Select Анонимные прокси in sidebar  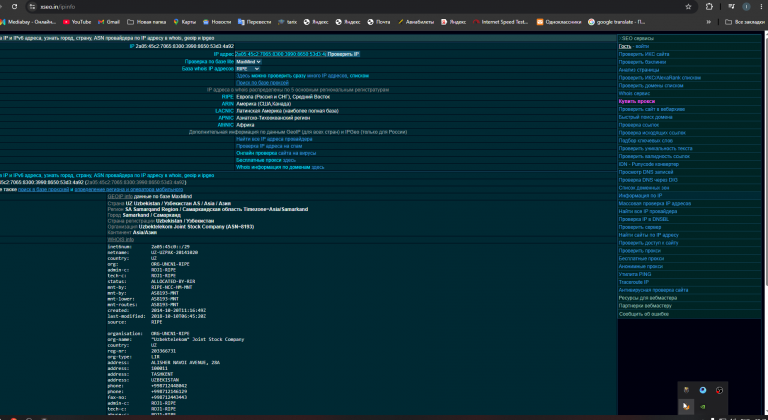pyautogui.click(x=641, y=267)
